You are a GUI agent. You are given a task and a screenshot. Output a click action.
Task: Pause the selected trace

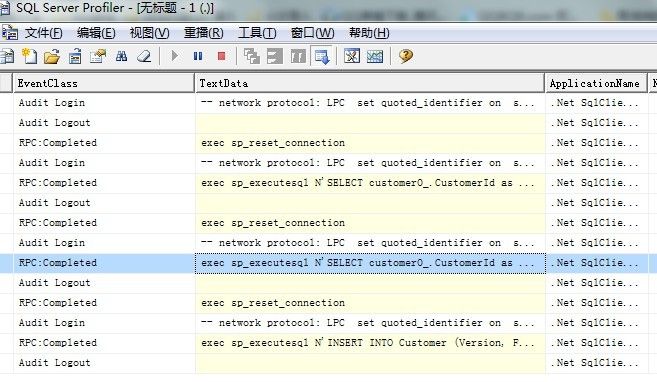tap(198, 56)
